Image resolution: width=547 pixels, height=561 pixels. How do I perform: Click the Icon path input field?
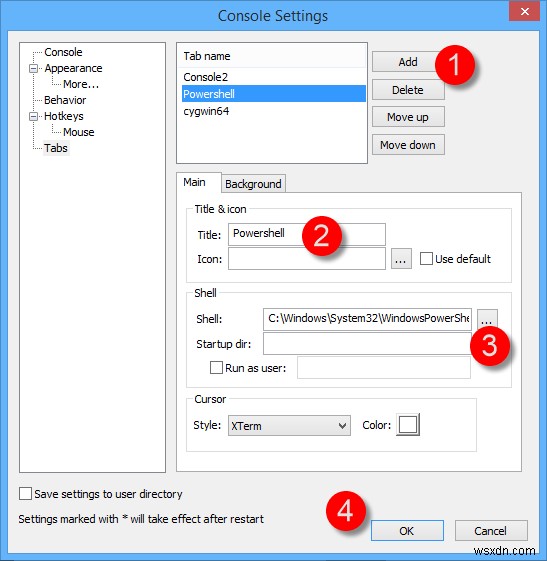point(307,259)
